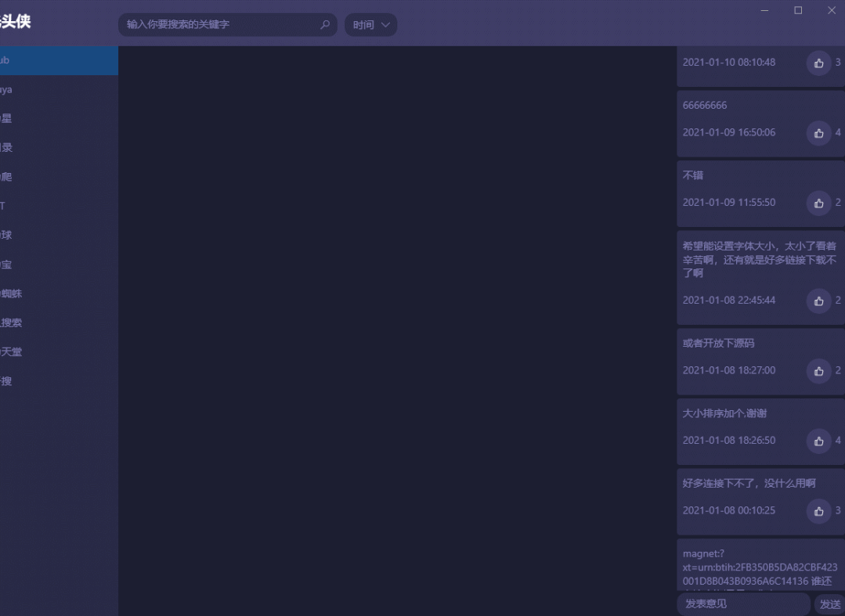Image resolution: width=845 pixels, height=616 pixels.
Task: Open the sidebar source ending in 蜘蛛
Action: coord(59,294)
